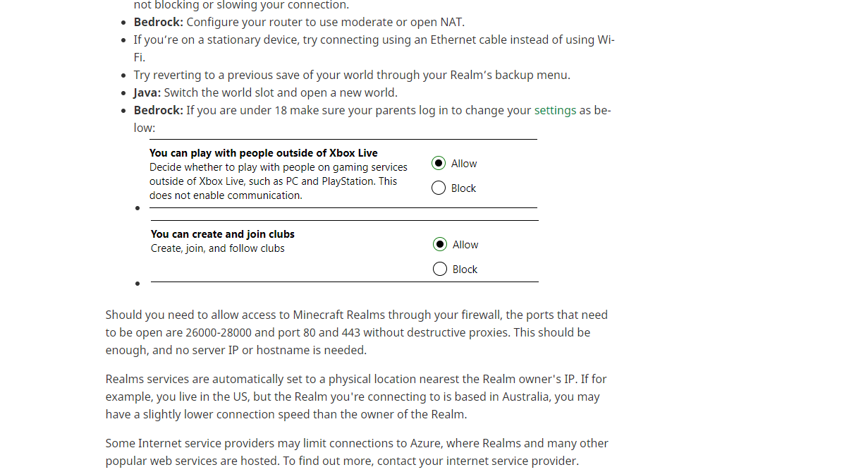Click the text "Create, join, and follow clubs"

pyautogui.click(x=218, y=248)
